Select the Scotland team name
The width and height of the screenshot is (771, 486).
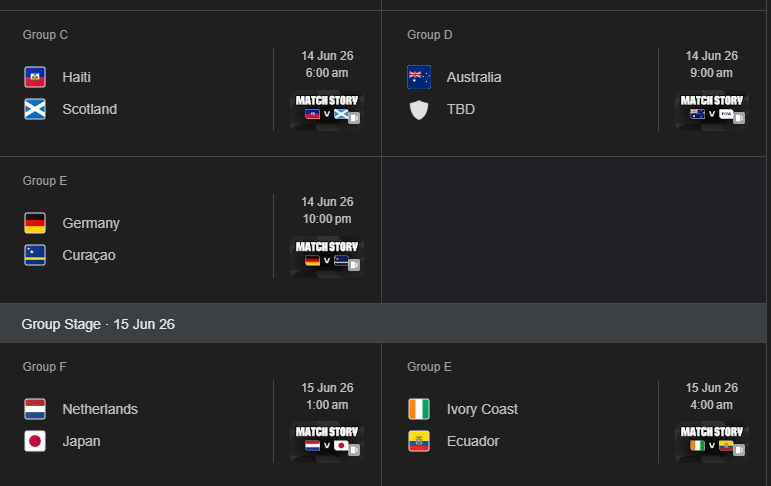[89, 109]
